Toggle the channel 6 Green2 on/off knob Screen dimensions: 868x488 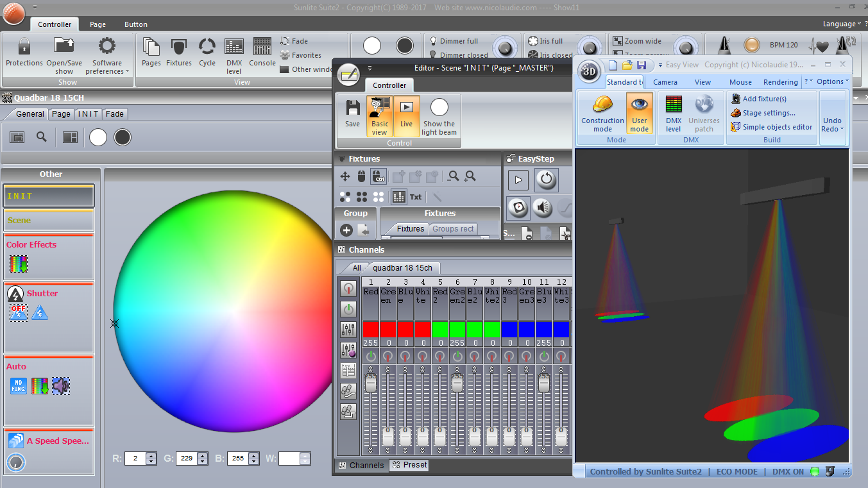coord(457,356)
